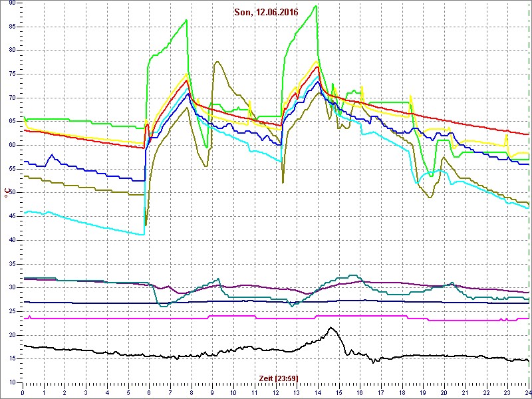Click the '35' temperature axis label
Image resolution: width=532 pixels, height=399 pixels.
pos(12,264)
